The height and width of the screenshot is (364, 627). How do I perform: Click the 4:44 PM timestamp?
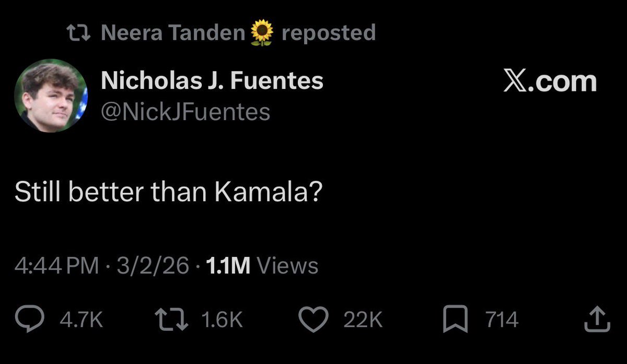pos(56,266)
